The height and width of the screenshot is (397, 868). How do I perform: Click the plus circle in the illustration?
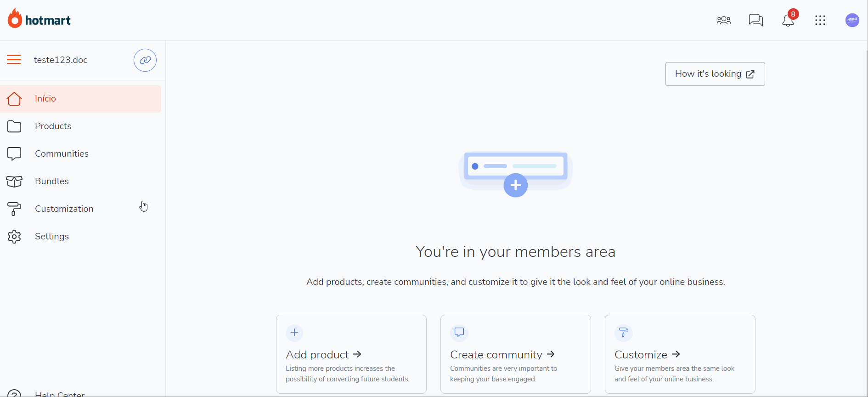[x=516, y=185]
